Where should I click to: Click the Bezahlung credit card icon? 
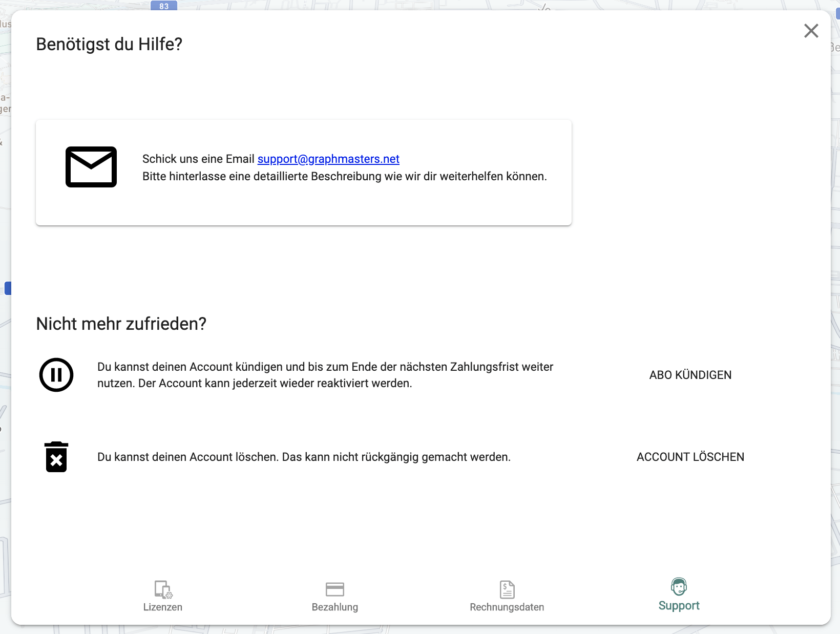[335, 589]
